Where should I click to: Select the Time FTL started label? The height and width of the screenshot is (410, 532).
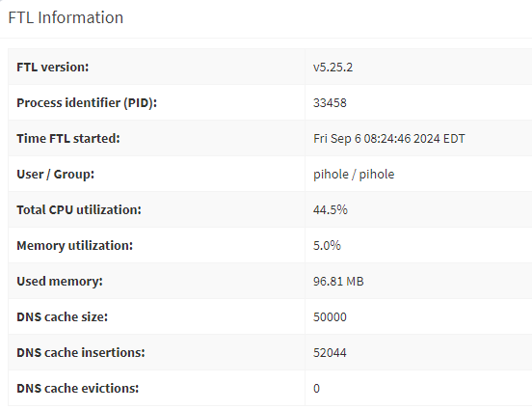[68, 139]
